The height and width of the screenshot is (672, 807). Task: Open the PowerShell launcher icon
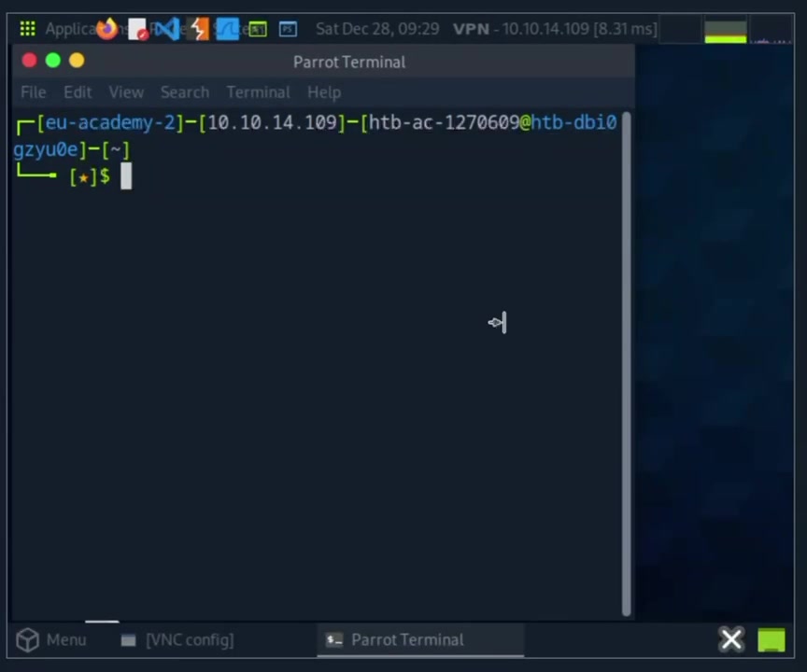[x=288, y=29]
